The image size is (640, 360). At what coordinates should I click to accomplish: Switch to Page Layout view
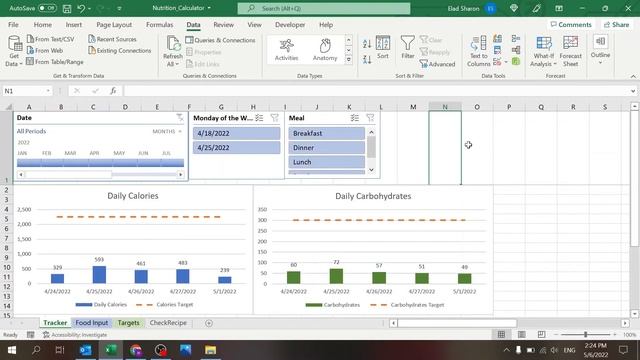tap(521, 335)
